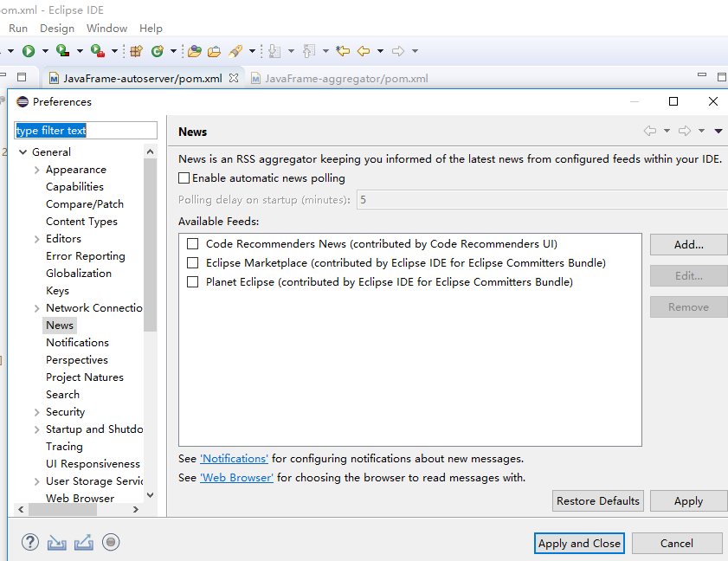The width and height of the screenshot is (728, 561).
Task: Click the Apply button
Action: (x=688, y=500)
